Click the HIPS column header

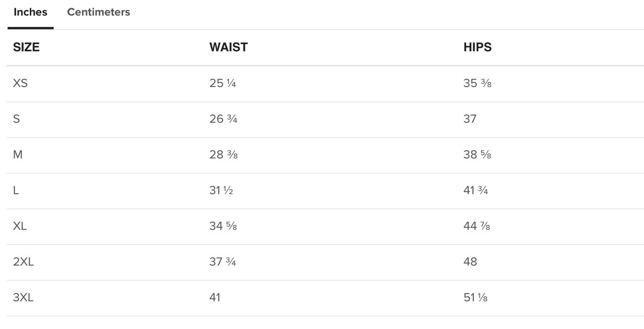click(477, 47)
